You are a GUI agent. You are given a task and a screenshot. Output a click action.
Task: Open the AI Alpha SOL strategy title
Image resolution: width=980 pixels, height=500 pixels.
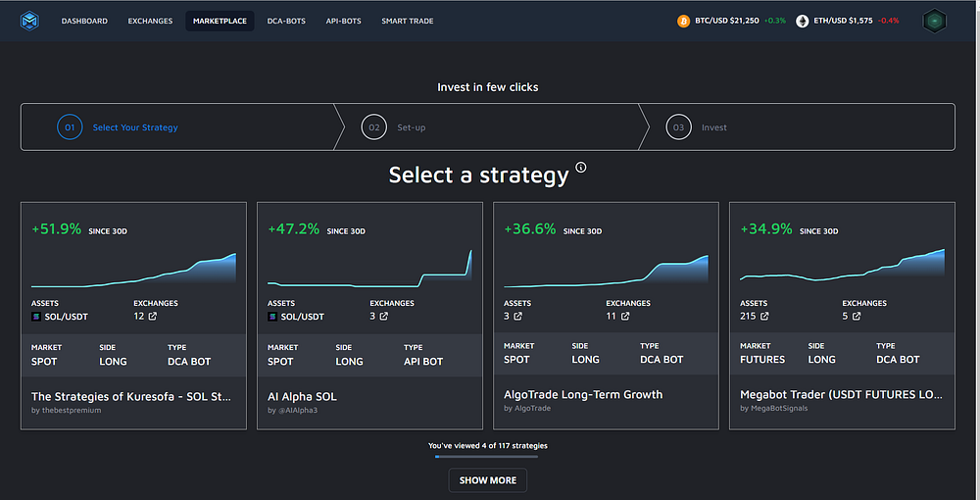click(x=302, y=396)
